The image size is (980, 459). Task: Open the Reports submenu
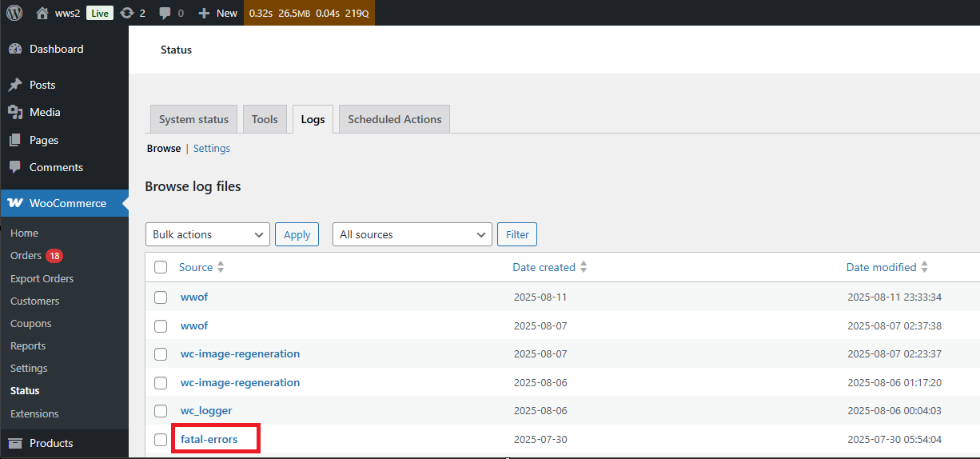point(28,346)
